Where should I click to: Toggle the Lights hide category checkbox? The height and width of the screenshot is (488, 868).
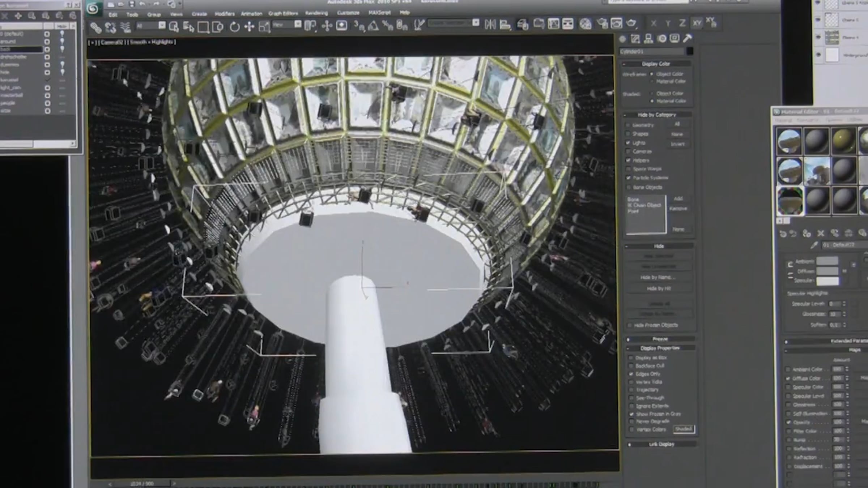point(628,143)
